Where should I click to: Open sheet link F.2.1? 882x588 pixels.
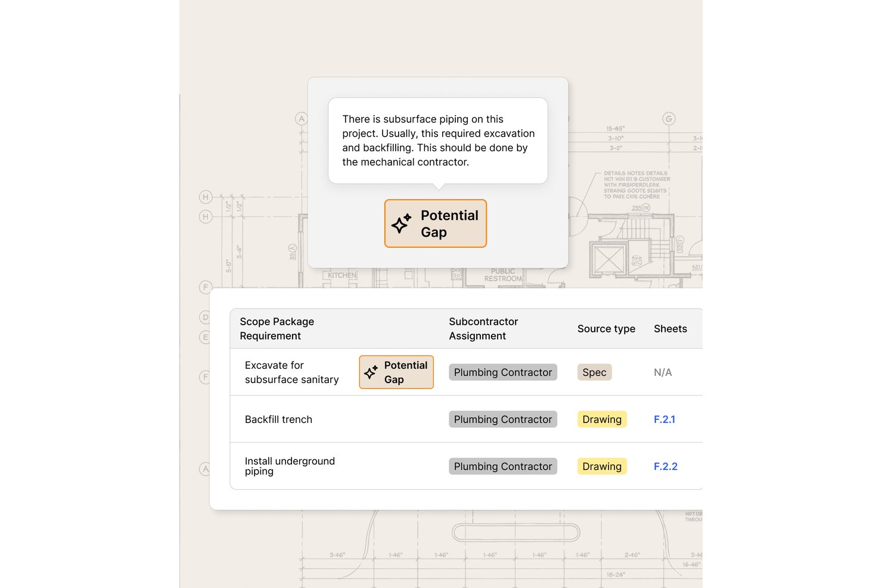(664, 419)
